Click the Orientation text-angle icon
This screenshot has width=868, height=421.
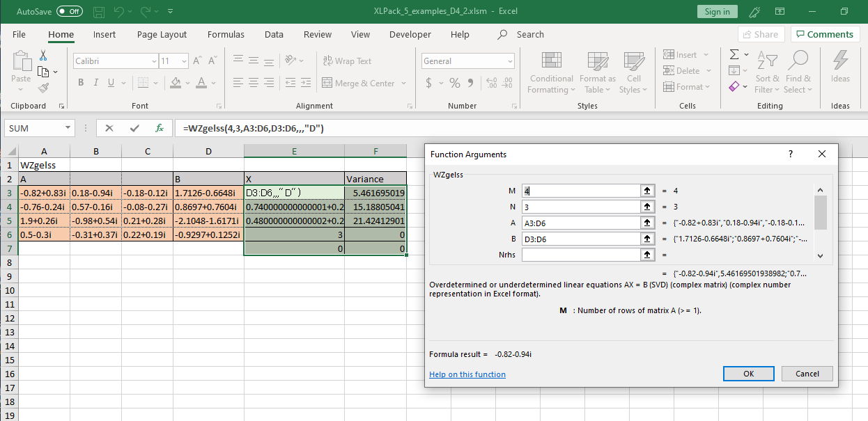pyautogui.click(x=292, y=61)
